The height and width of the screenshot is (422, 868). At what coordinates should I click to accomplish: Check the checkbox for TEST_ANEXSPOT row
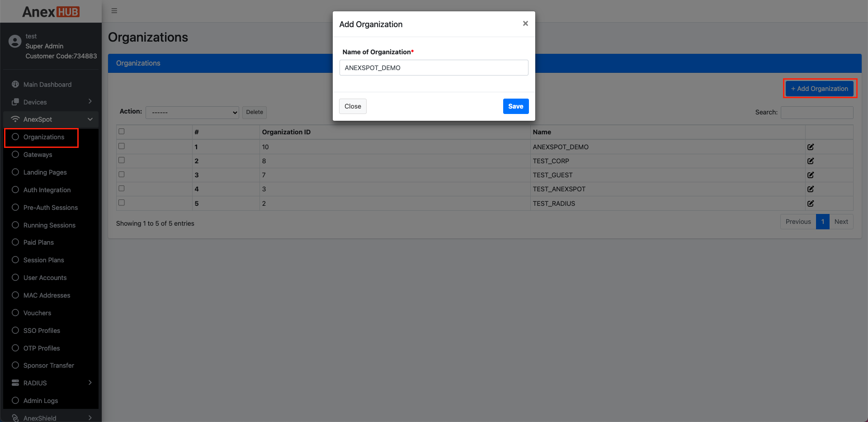(x=121, y=188)
